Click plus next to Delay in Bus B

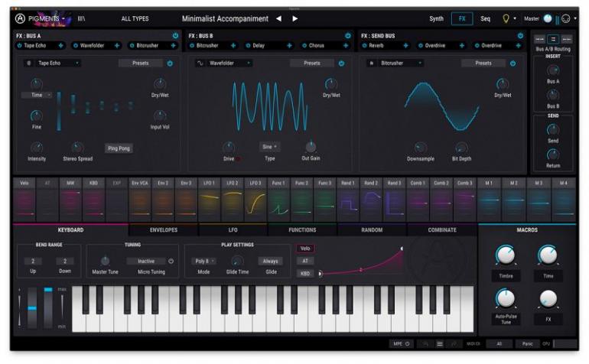289,45
